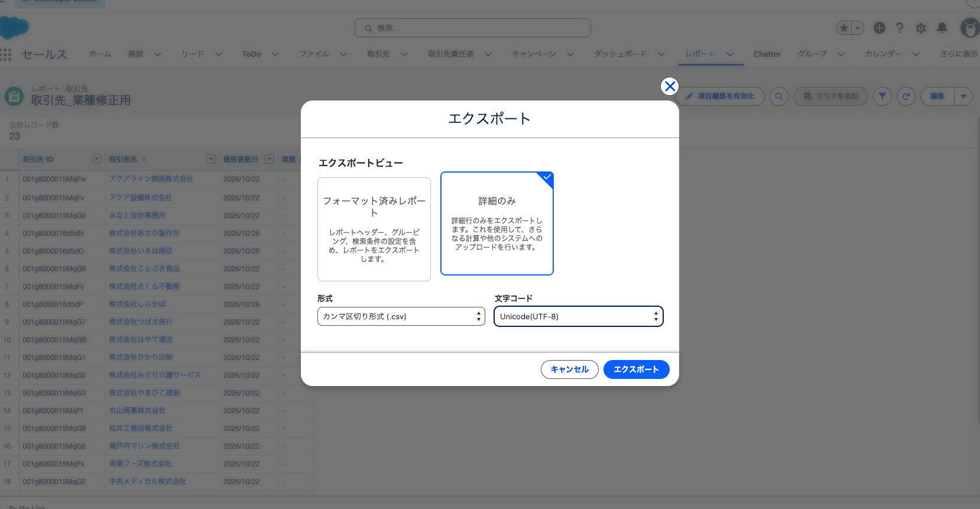Click the 編集 button
This screenshot has width=980, height=509.
click(937, 96)
